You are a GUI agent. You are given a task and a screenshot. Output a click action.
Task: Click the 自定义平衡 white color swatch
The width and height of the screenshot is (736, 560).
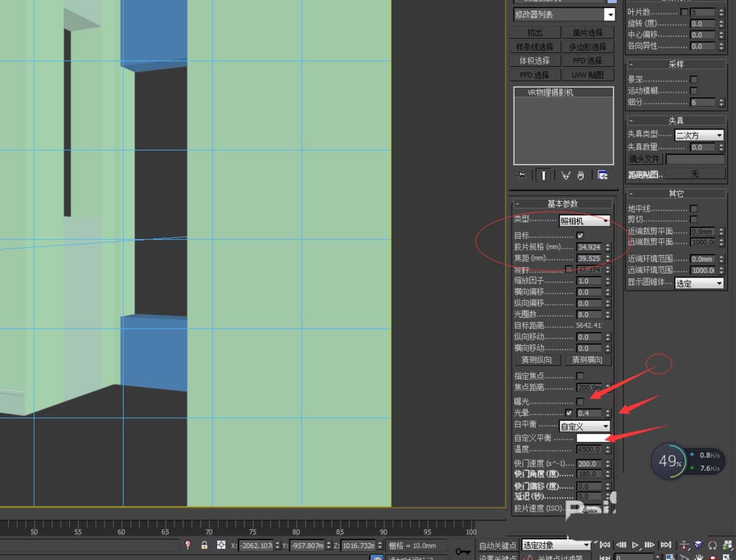[x=592, y=438]
